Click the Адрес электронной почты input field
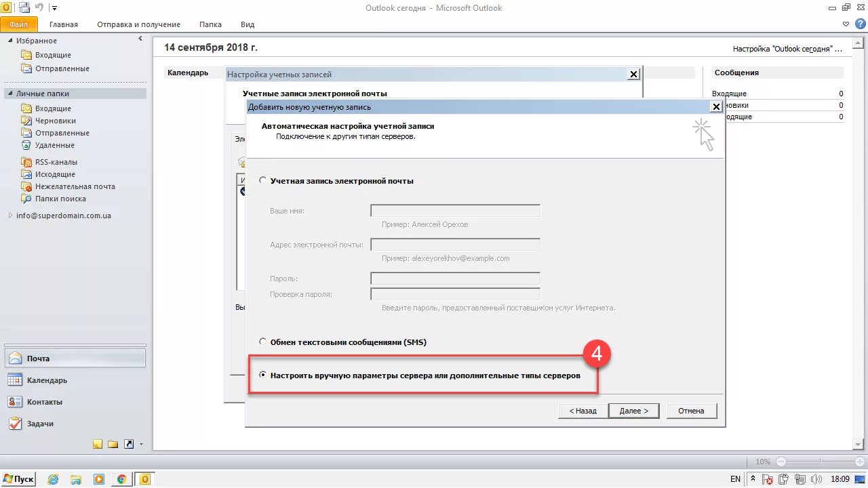 (455, 245)
